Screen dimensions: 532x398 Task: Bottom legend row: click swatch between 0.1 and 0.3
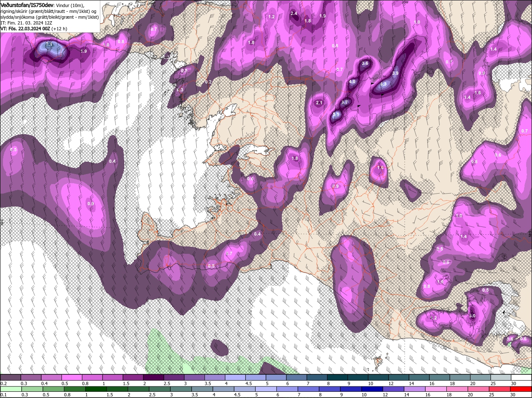(x=11, y=389)
